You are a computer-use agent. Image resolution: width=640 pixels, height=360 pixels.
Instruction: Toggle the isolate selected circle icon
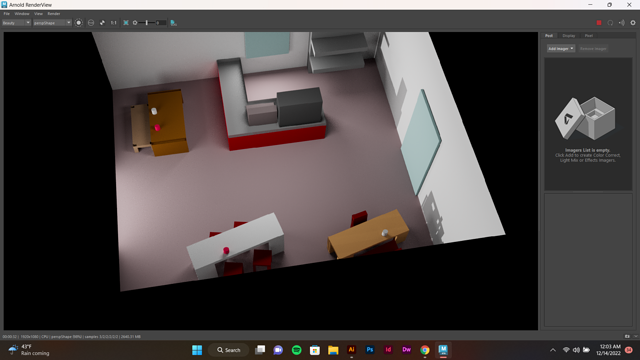click(x=91, y=23)
